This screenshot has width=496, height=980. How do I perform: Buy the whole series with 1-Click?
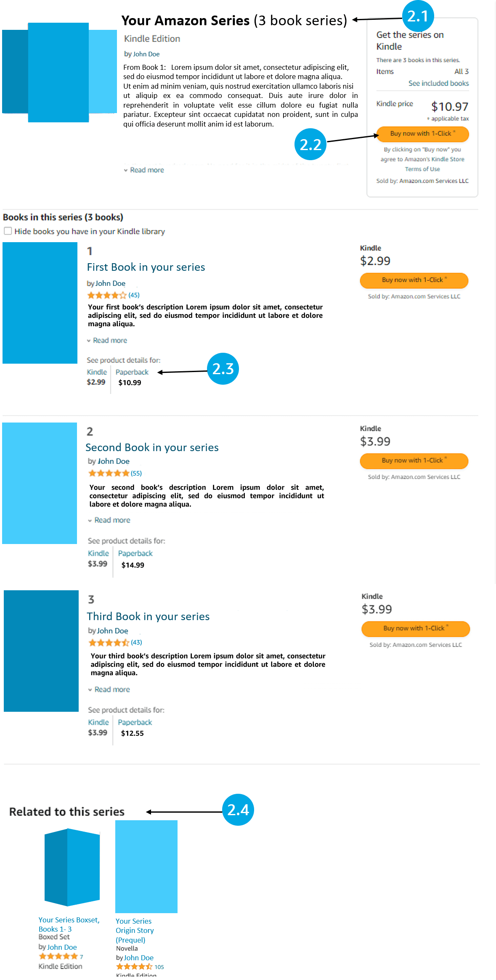(422, 134)
